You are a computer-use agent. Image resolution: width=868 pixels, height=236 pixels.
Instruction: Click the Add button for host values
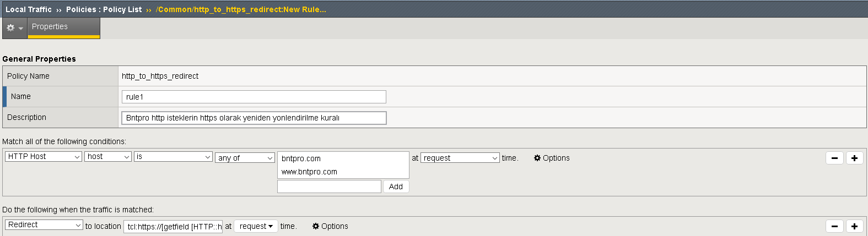coord(396,186)
